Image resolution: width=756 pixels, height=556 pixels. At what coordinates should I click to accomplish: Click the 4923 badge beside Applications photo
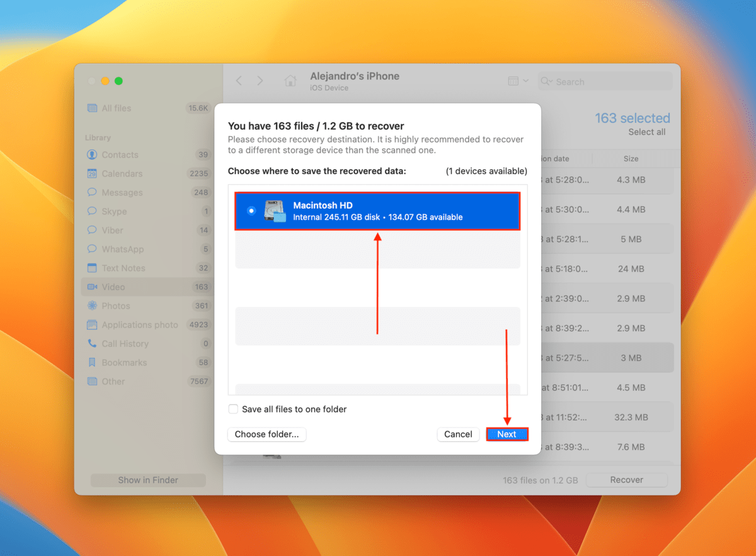pos(198,325)
